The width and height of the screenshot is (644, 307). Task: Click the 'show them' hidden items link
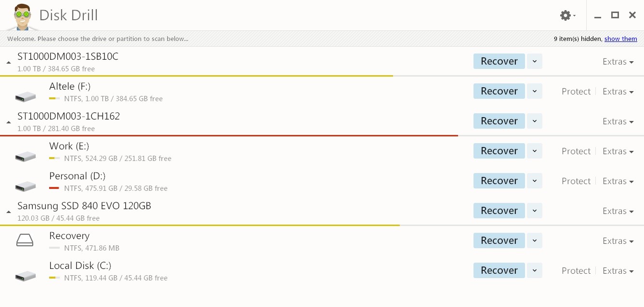pyautogui.click(x=620, y=39)
